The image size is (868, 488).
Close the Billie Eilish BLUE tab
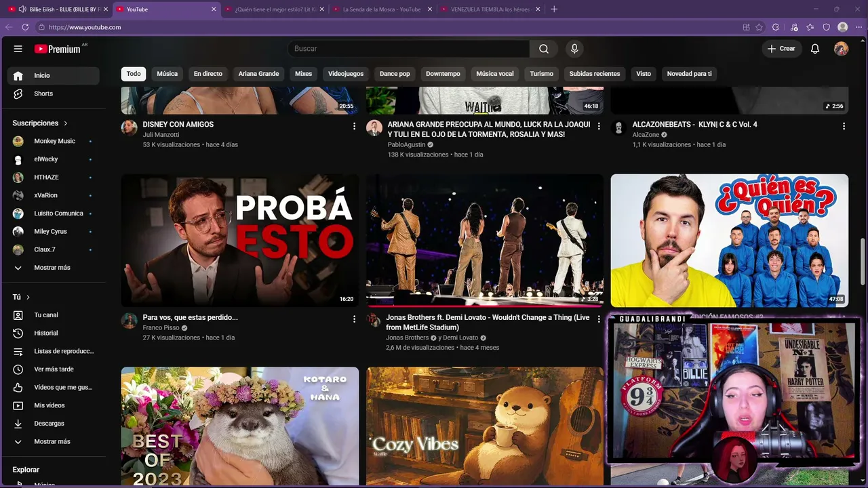(x=106, y=9)
